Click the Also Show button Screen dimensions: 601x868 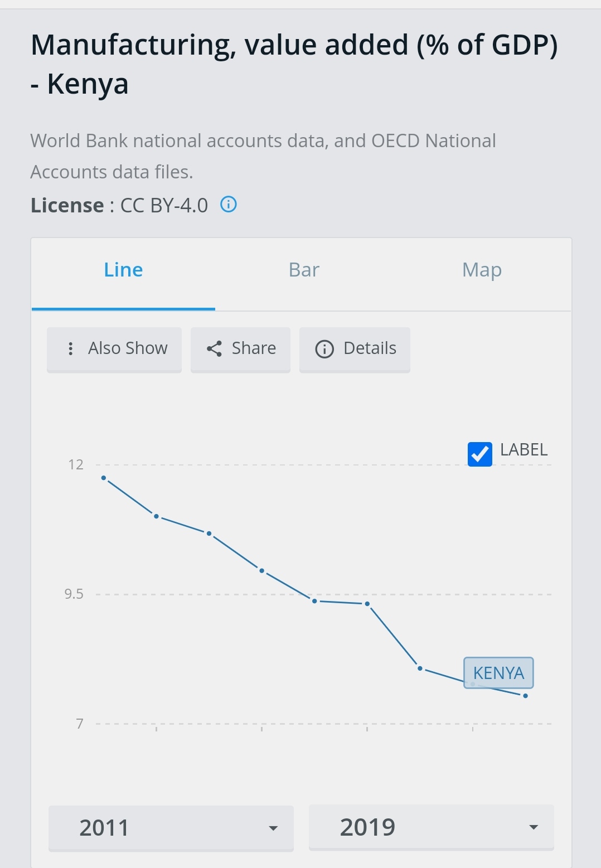[114, 349]
